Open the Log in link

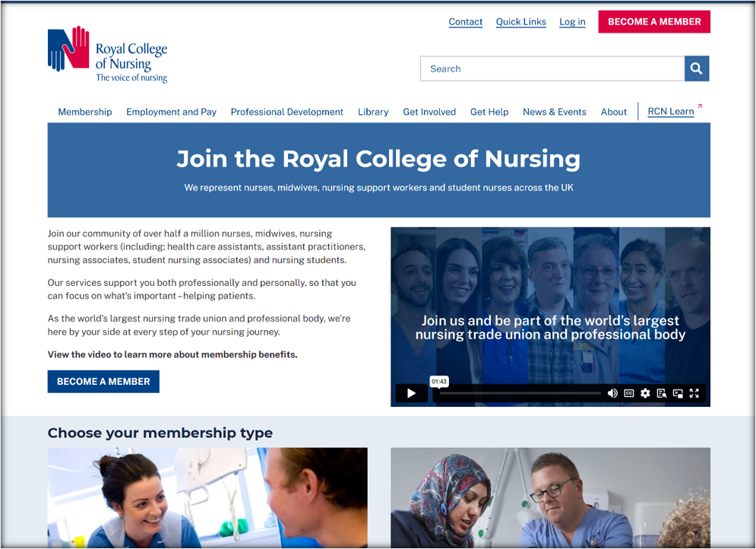[x=572, y=22]
